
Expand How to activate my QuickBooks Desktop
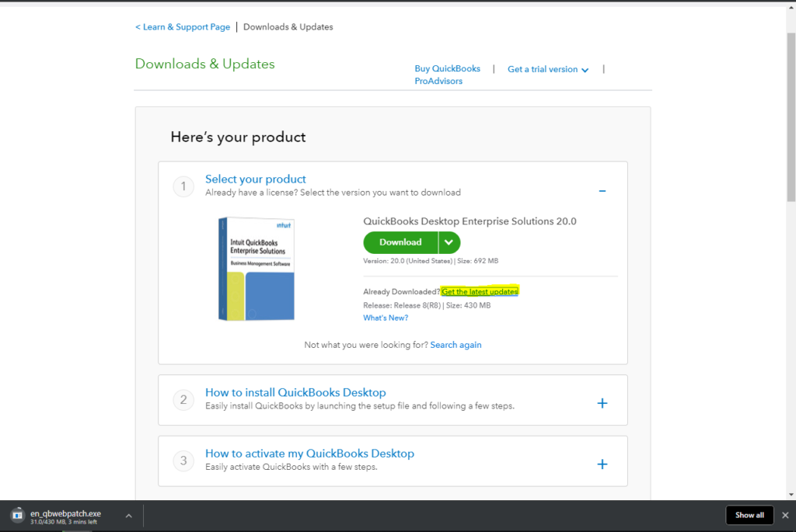point(602,464)
